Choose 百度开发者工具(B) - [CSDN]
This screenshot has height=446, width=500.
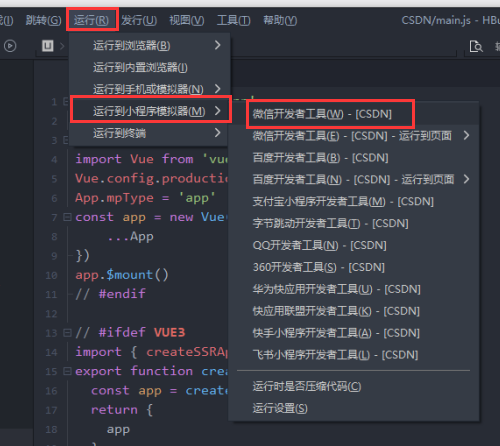[x=355, y=158]
